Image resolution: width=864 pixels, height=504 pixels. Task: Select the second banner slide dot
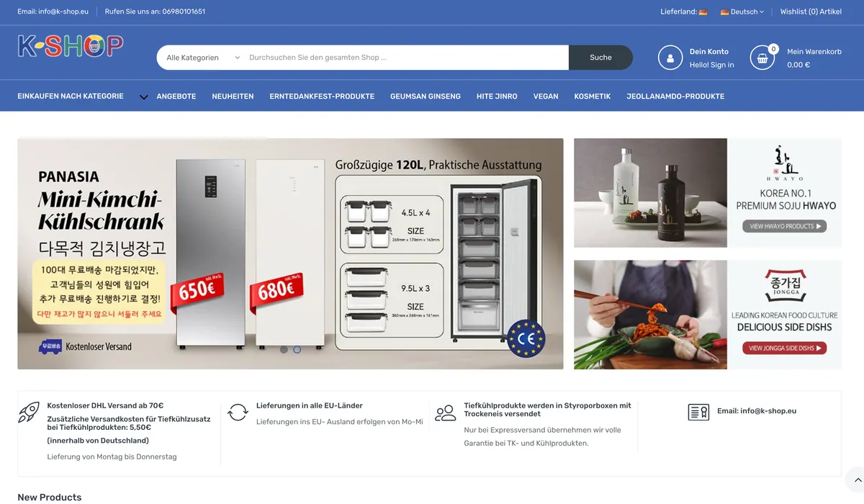point(297,350)
